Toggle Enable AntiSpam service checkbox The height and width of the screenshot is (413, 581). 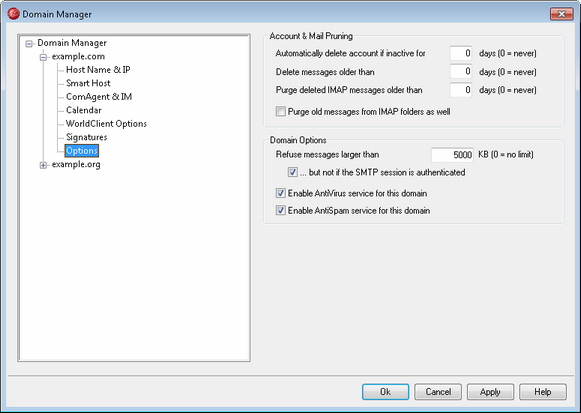[280, 210]
